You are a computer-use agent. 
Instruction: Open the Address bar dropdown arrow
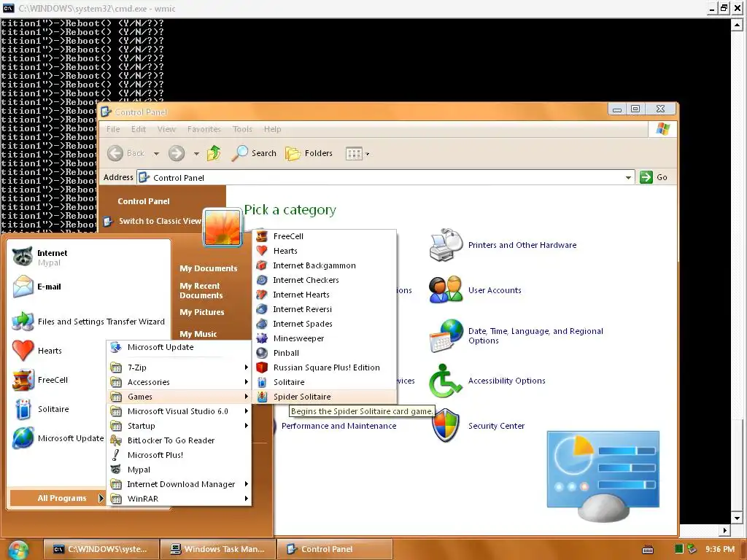[x=628, y=178]
